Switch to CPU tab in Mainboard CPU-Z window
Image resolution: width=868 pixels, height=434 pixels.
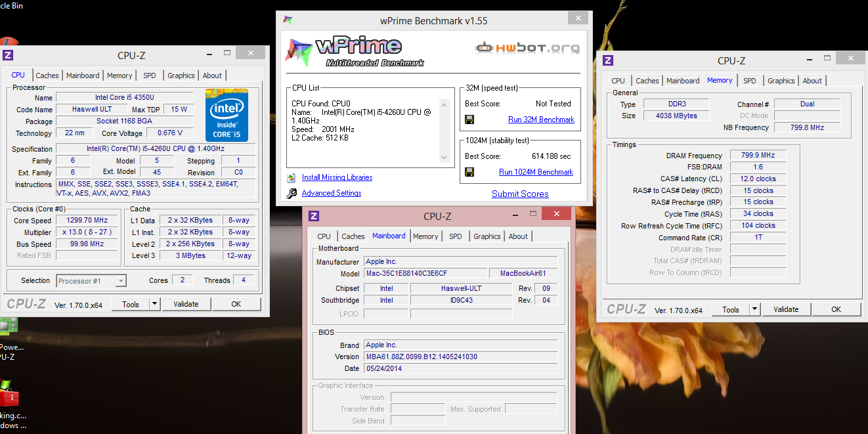point(324,236)
